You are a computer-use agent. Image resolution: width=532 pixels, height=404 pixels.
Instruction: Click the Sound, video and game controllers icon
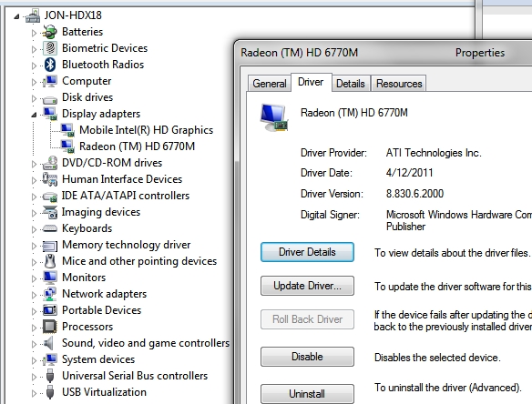click(x=49, y=343)
